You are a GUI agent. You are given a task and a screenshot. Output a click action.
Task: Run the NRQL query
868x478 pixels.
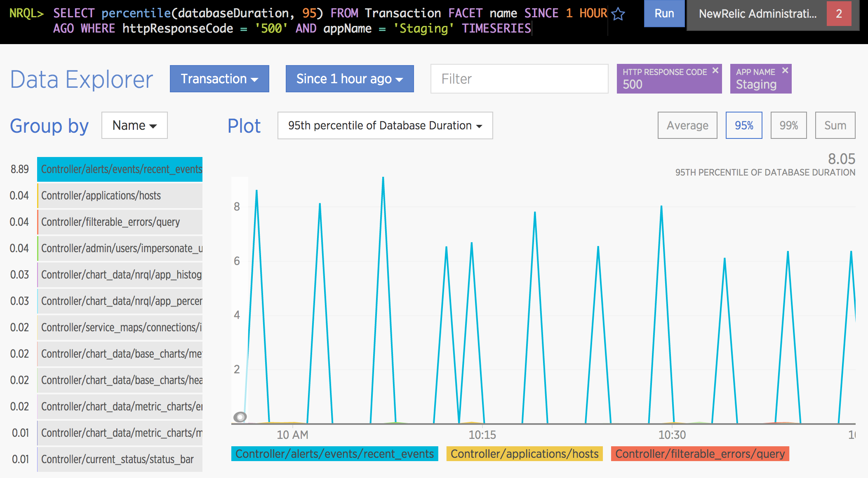click(664, 14)
